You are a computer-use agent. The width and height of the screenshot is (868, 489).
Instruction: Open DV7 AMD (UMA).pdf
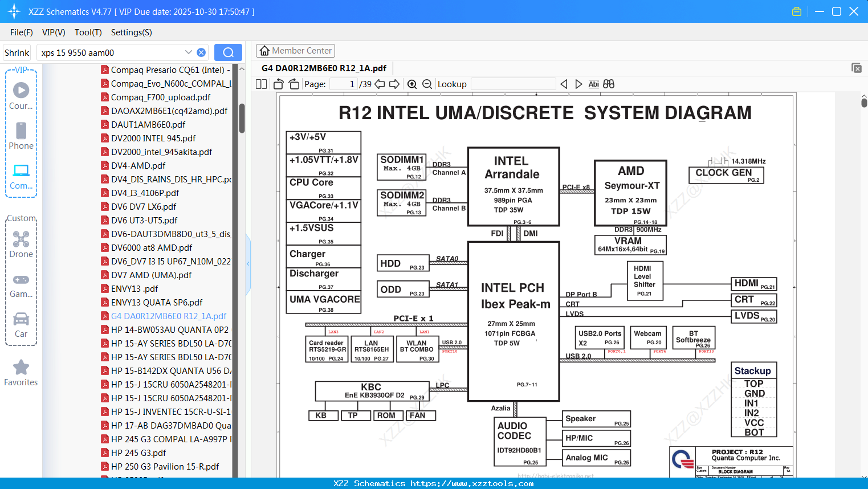coord(146,275)
